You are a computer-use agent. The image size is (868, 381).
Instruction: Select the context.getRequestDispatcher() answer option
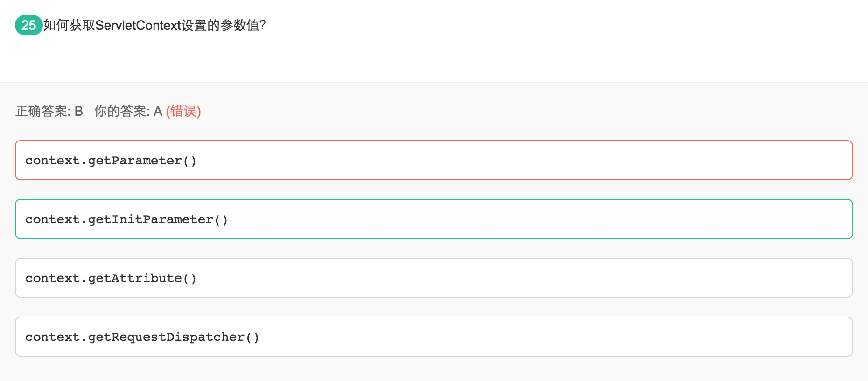click(434, 337)
